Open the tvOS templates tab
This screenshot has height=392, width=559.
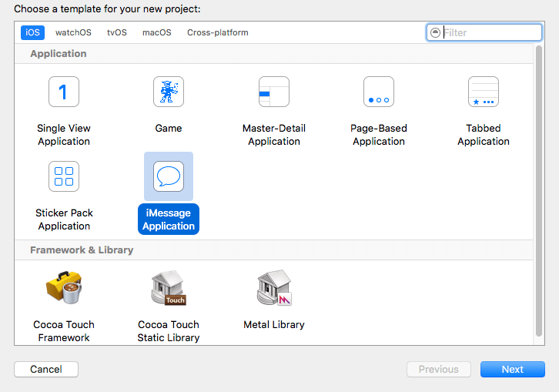(x=117, y=32)
